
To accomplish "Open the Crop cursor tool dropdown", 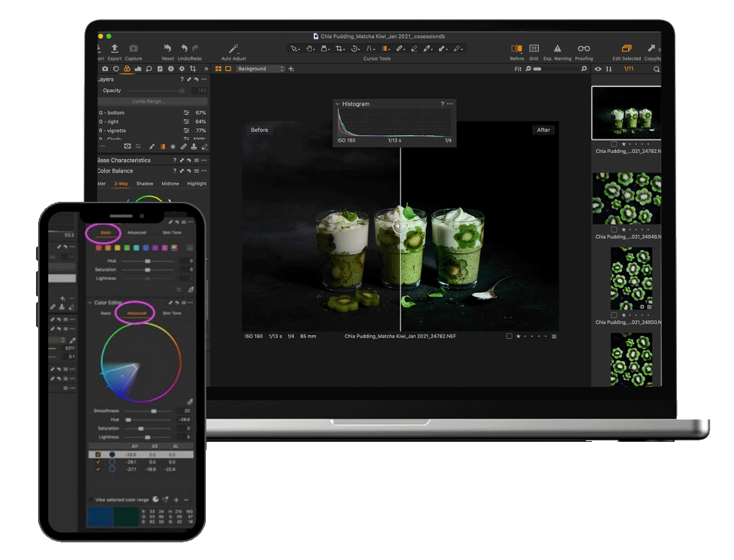I will (x=340, y=48).
